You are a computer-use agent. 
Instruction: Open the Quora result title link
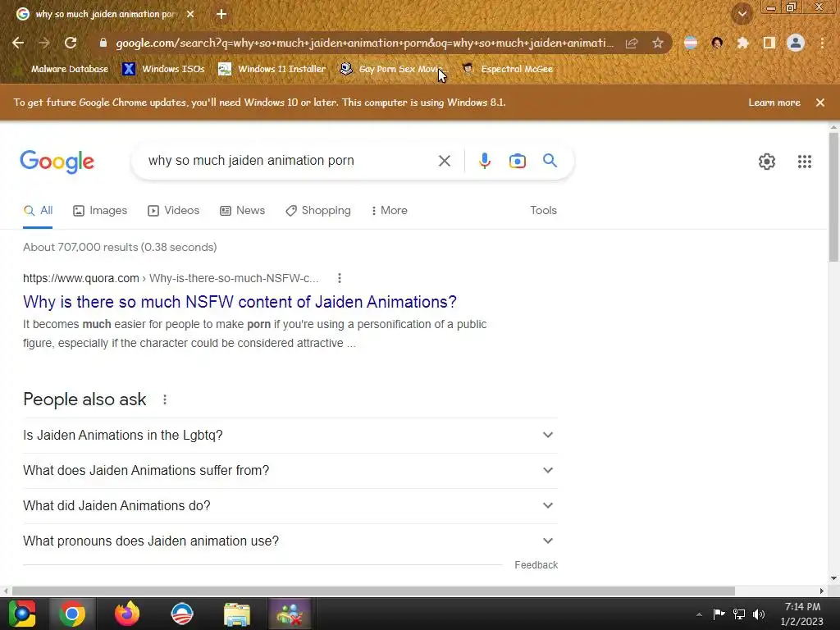coord(240,302)
